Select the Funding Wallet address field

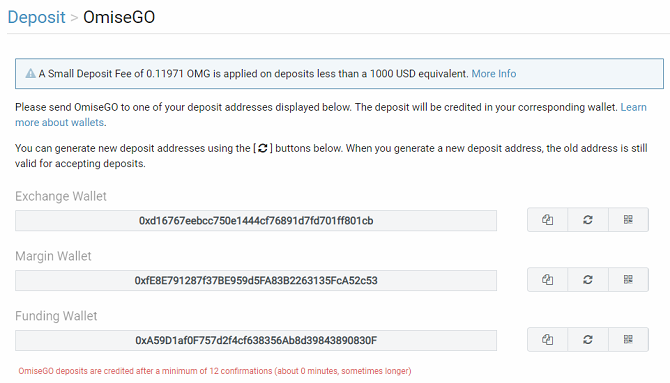tap(256, 340)
